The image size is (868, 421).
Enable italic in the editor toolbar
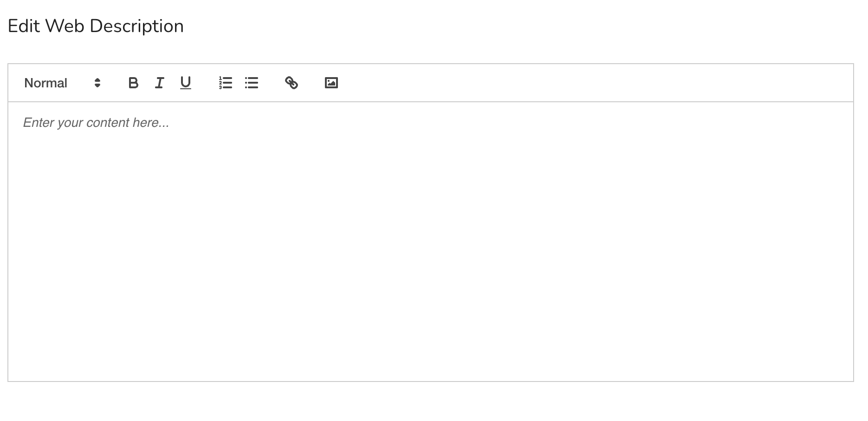click(x=159, y=83)
